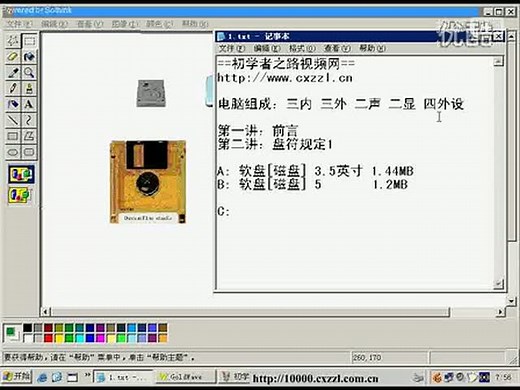
Task: Click Paint's horizontal scrollbar left arrow
Action: point(46,312)
